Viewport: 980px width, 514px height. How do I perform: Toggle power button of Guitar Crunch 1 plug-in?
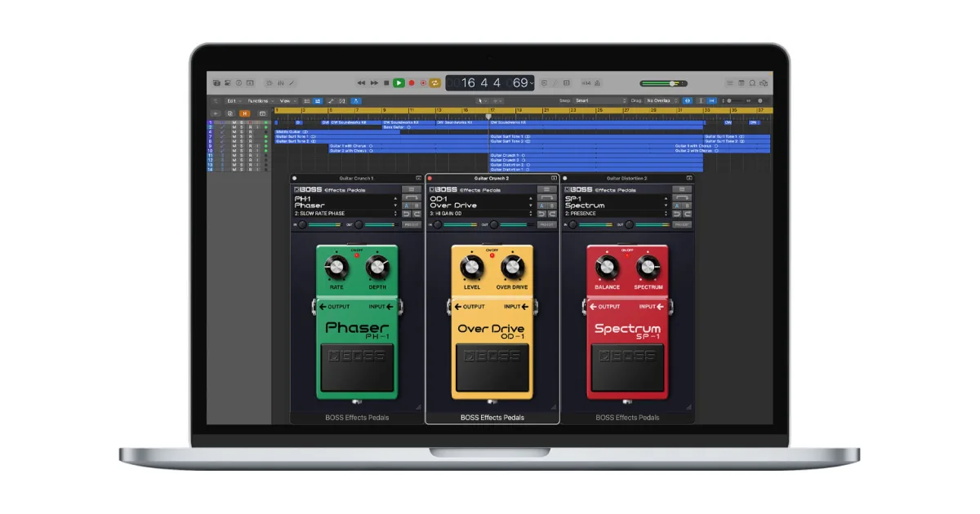point(294,178)
